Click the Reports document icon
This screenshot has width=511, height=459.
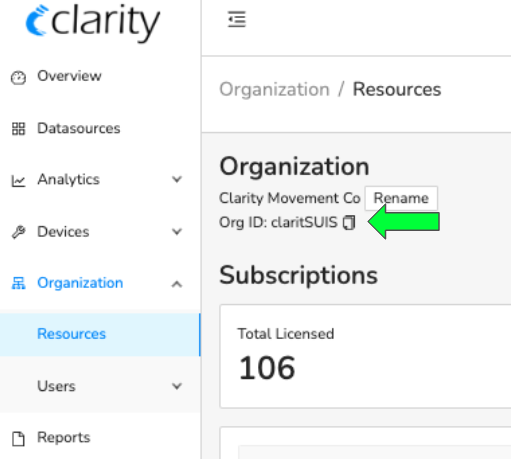point(18,438)
